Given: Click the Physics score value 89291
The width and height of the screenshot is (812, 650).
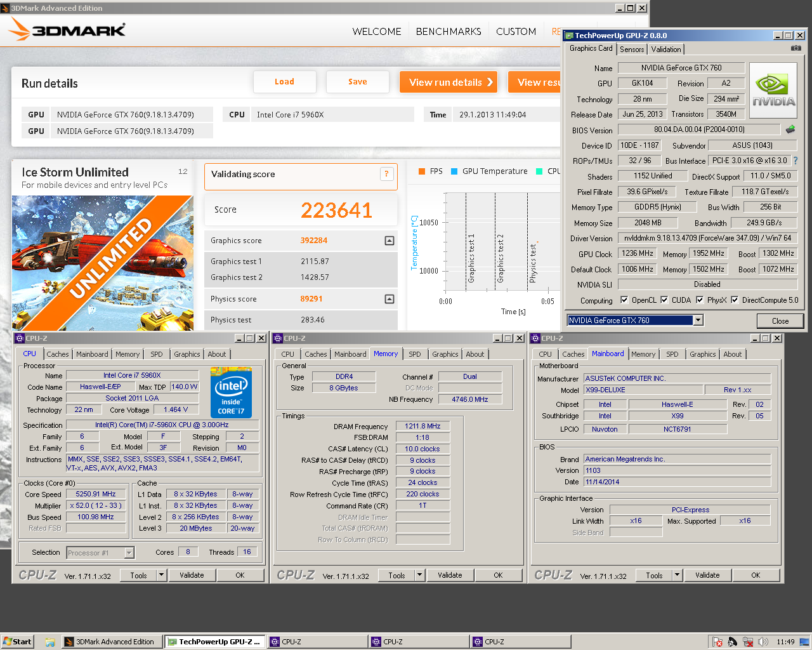Looking at the screenshot, I should point(311,299).
